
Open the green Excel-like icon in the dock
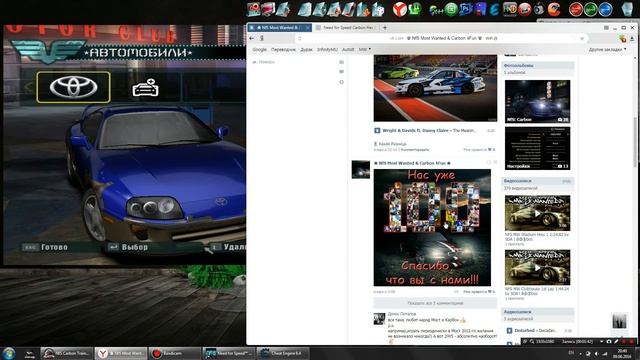point(451,9)
